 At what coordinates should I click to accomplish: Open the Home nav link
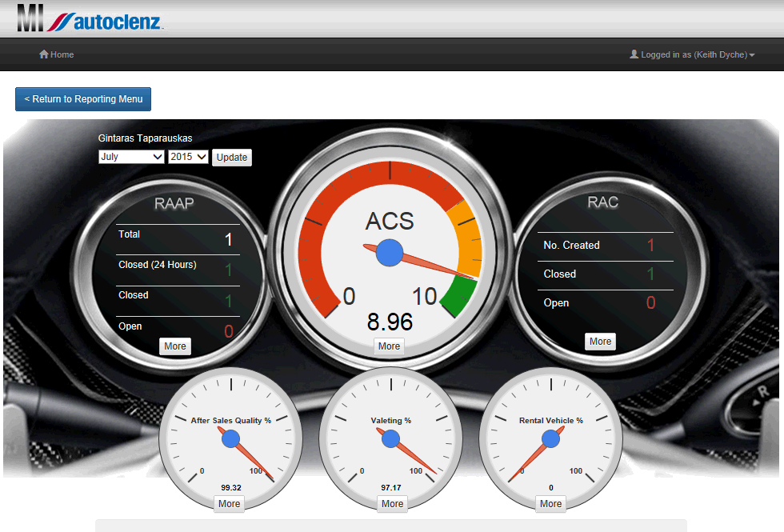(x=57, y=54)
